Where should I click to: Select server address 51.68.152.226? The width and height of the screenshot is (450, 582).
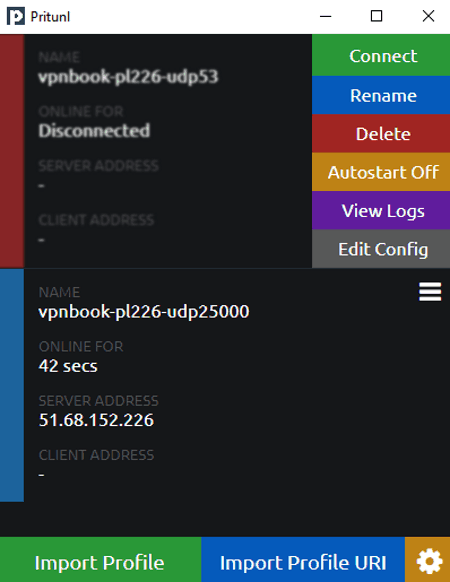96,420
